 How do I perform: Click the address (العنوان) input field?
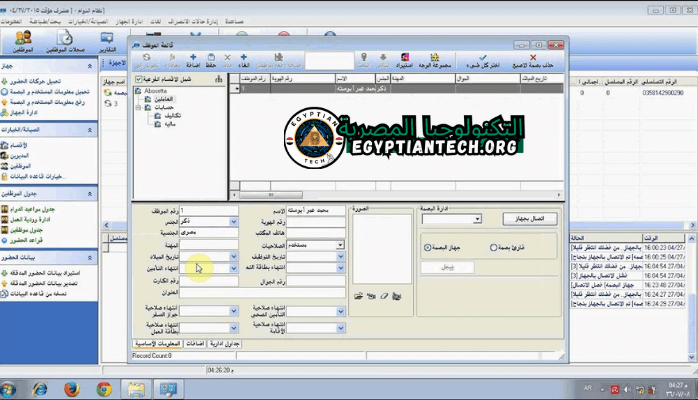tap(262, 292)
